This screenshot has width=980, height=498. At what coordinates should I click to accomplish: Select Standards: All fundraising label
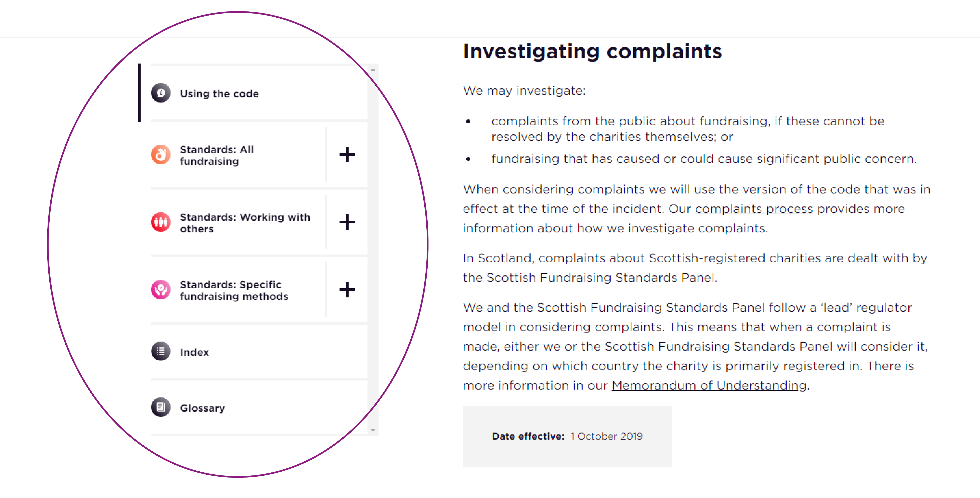[217, 155]
